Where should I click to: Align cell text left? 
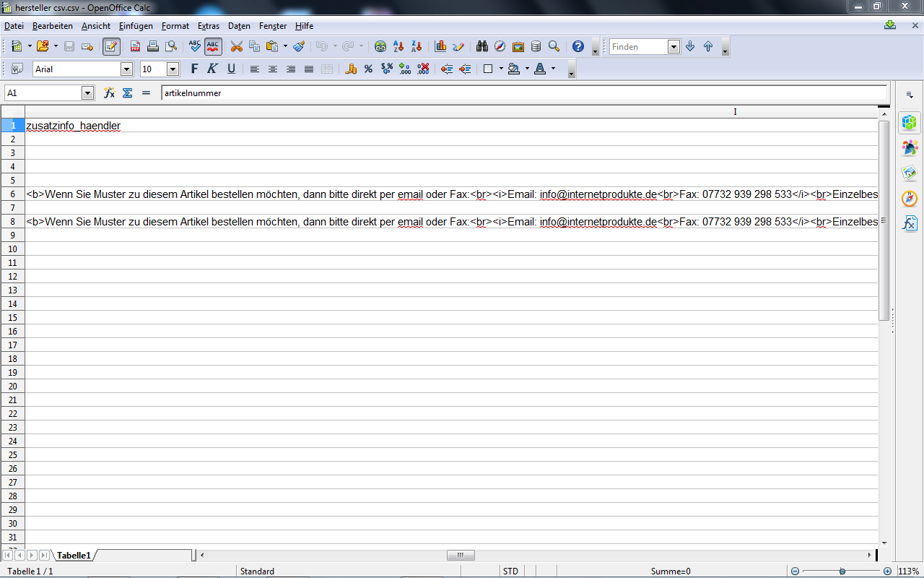coord(255,69)
